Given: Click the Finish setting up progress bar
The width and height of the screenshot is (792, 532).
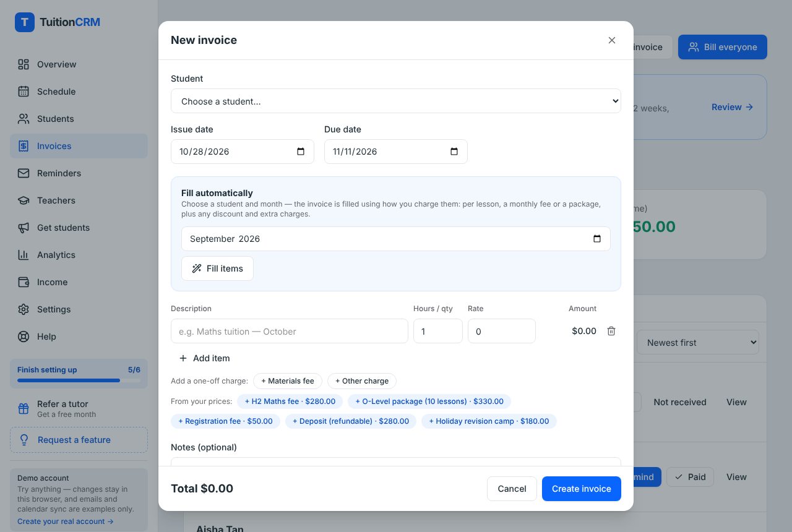Looking at the screenshot, I should pos(79,380).
